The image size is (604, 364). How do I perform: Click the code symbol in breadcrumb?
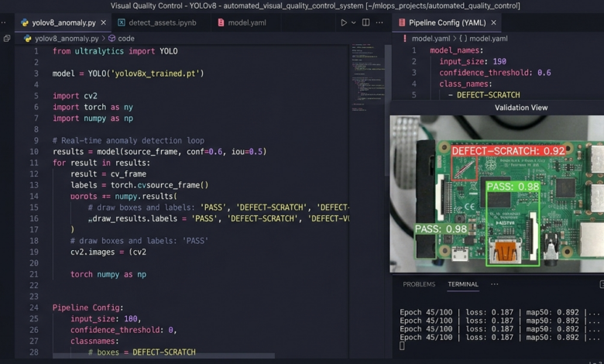tap(126, 39)
